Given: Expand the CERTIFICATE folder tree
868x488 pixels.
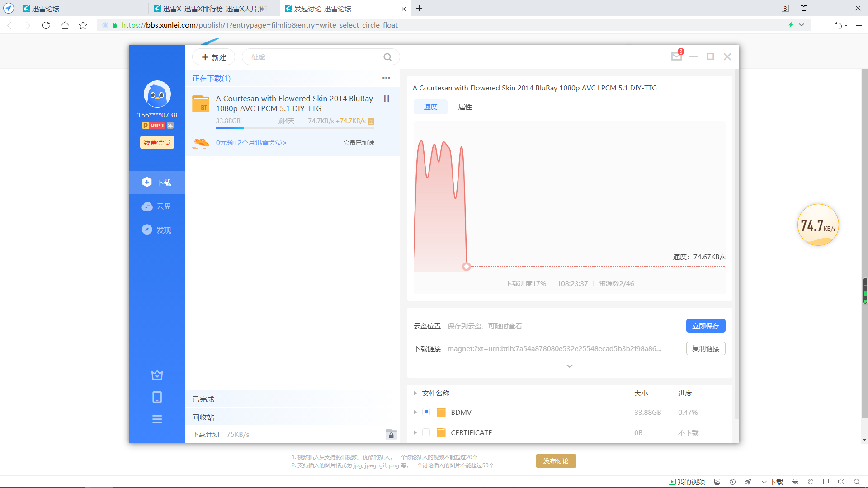Looking at the screenshot, I should [415, 432].
